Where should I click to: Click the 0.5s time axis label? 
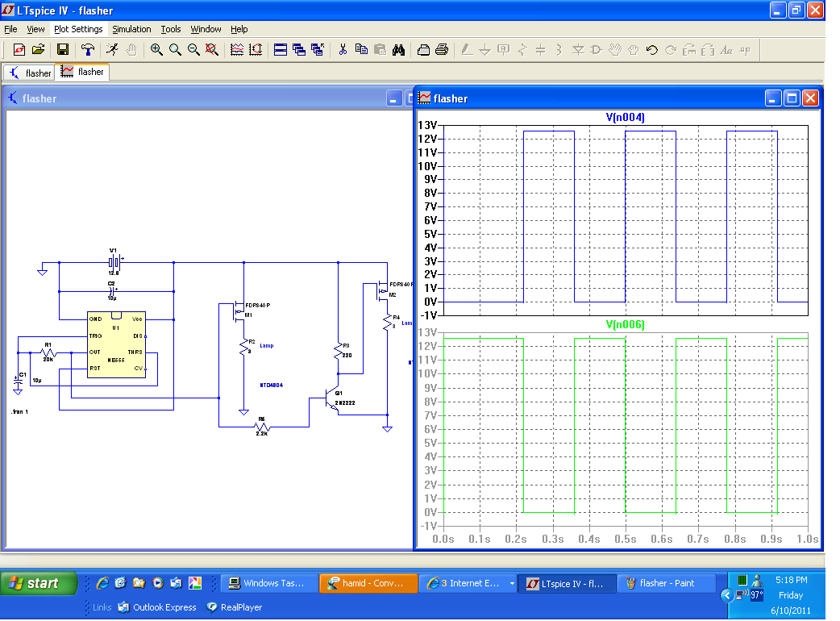pos(626,539)
